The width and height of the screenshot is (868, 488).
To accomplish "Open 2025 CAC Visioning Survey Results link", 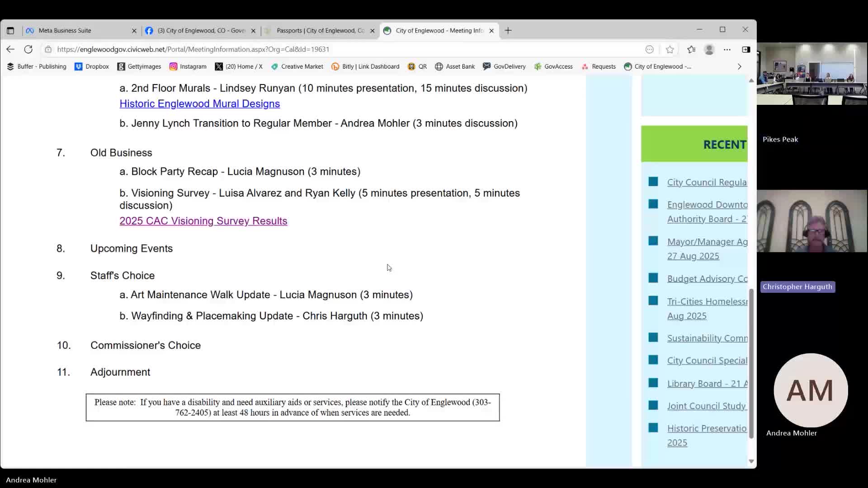I will [203, 221].
